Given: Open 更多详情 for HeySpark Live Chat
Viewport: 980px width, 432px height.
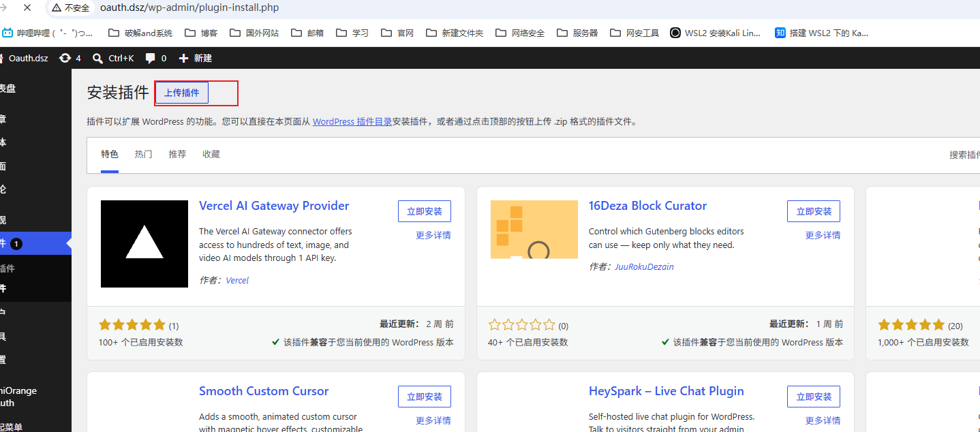Looking at the screenshot, I should click(823, 420).
